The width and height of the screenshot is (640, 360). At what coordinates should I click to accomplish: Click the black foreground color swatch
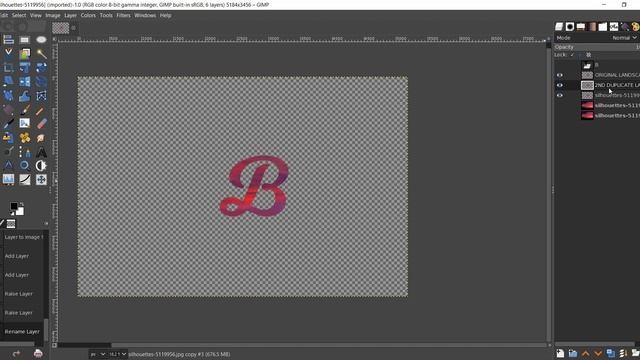coord(13,206)
